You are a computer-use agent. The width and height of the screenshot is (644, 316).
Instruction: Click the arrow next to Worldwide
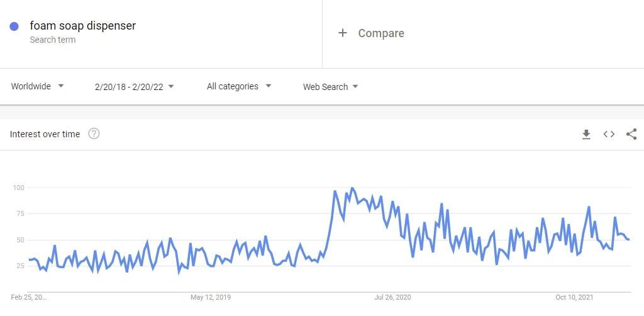click(61, 86)
